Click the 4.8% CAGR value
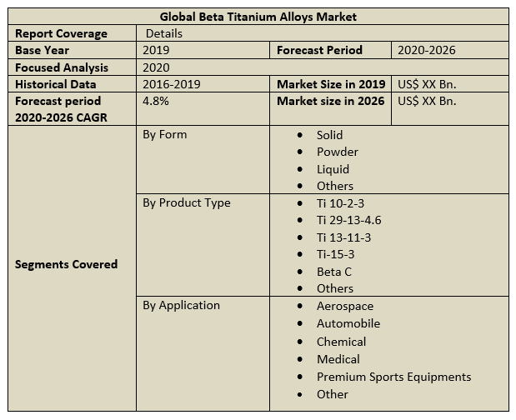 (x=156, y=101)
